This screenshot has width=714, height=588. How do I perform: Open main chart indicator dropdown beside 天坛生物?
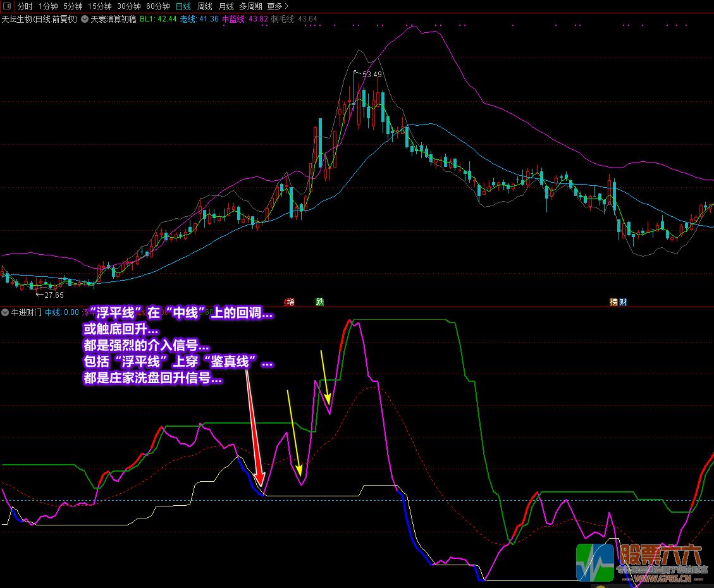pos(85,19)
